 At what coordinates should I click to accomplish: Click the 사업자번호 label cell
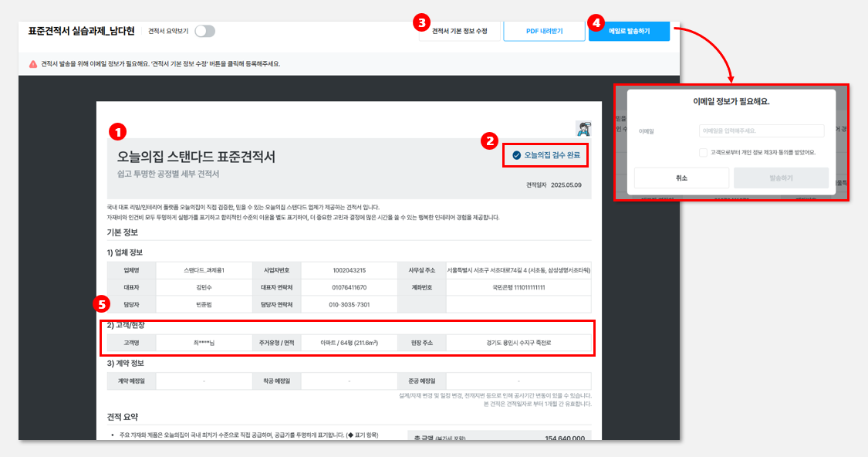click(277, 270)
